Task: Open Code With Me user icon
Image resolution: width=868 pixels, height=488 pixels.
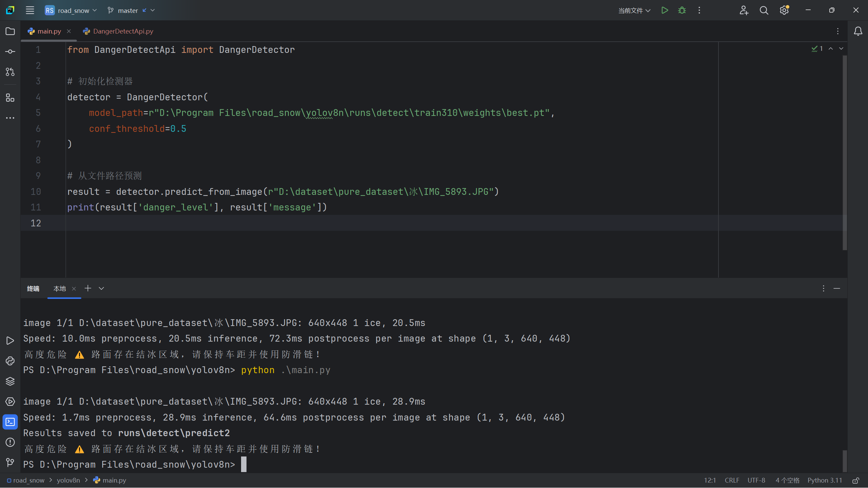Action: (744, 10)
